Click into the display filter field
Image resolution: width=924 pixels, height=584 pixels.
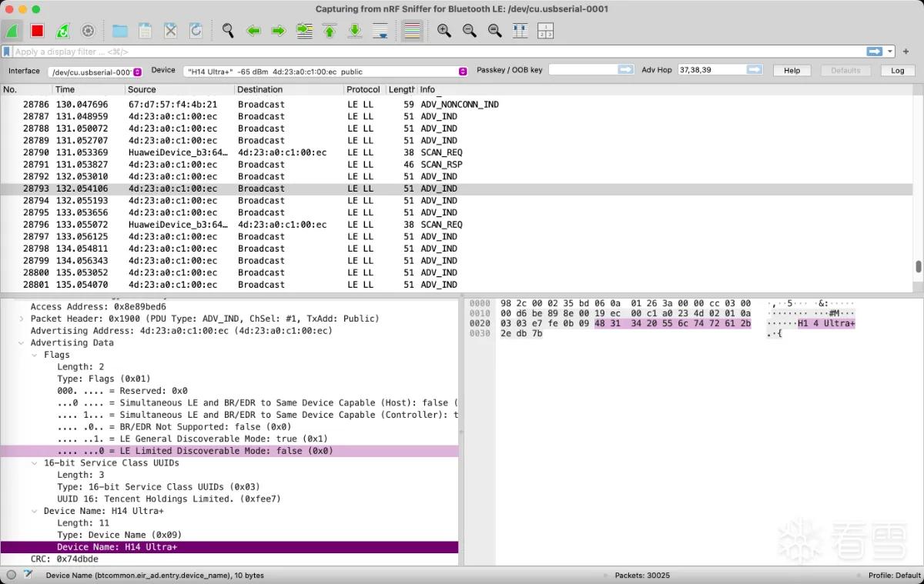[435, 52]
